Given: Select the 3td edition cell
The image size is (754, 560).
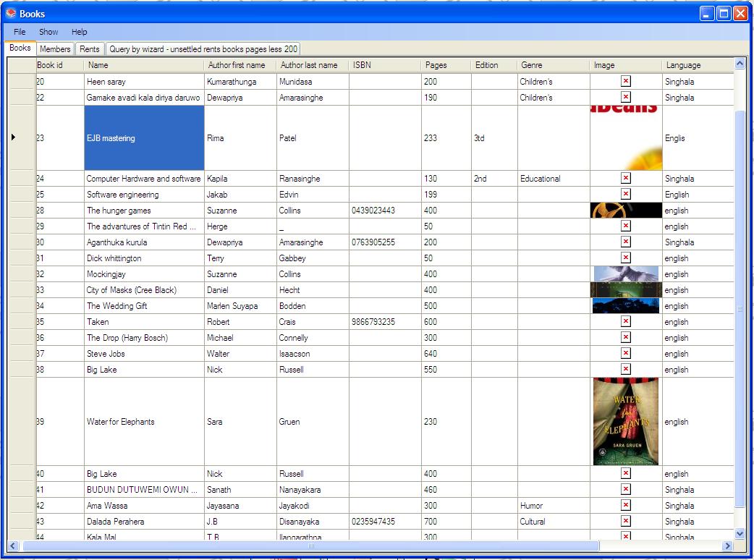Looking at the screenshot, I should point(494,138).
